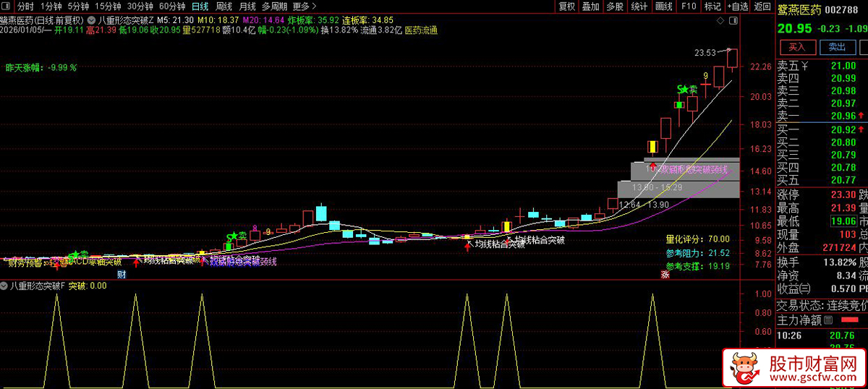Click the blue 卖出 sell button

[837, 47]
